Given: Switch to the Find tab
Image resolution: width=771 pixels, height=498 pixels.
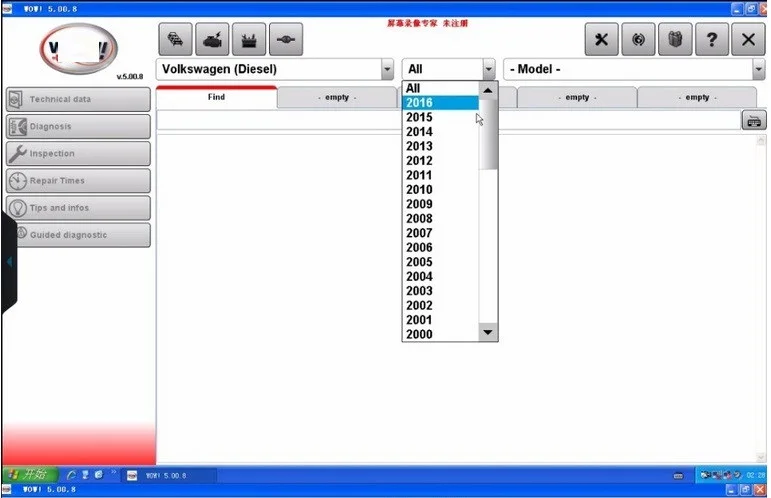Looking at the screenshot, I should pyautogui.click(x=216, y=97).
